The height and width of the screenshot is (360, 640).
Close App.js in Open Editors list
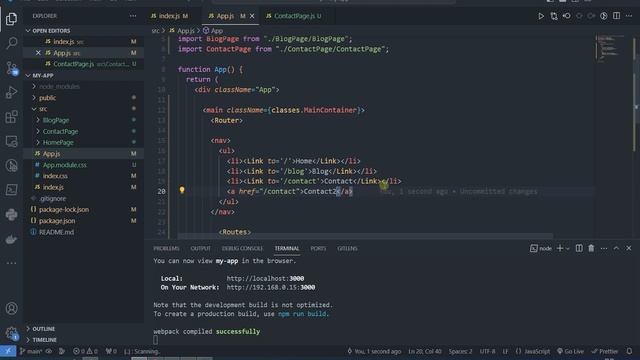click(x=38, y=53)
